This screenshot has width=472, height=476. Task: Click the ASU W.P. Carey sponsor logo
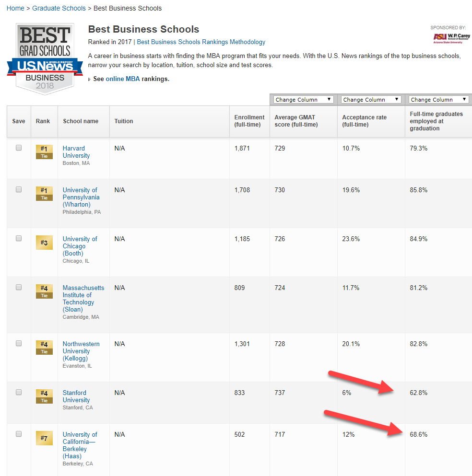(x=451, y=38)
